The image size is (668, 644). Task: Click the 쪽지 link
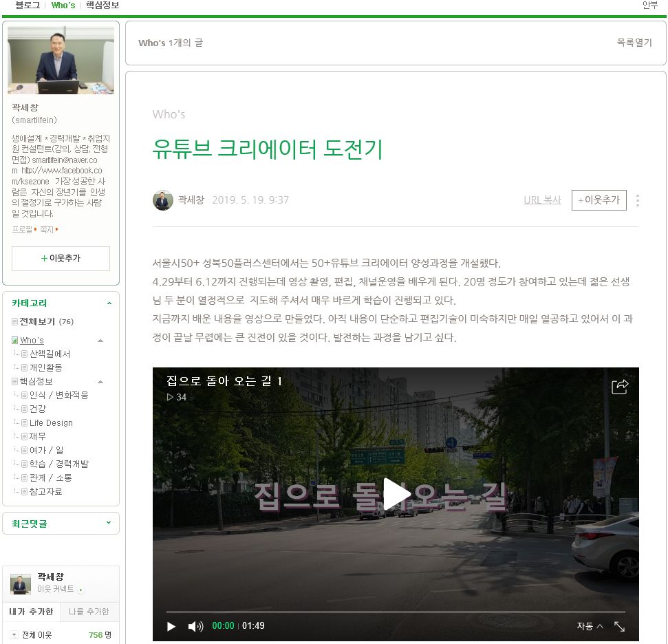(x=47, y=230)
